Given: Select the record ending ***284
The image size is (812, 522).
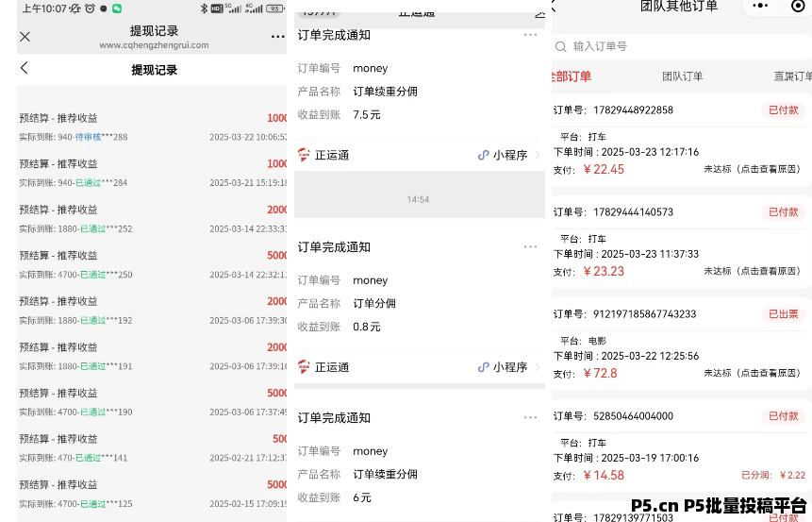Looking at the screenshot, I should 153,173.
